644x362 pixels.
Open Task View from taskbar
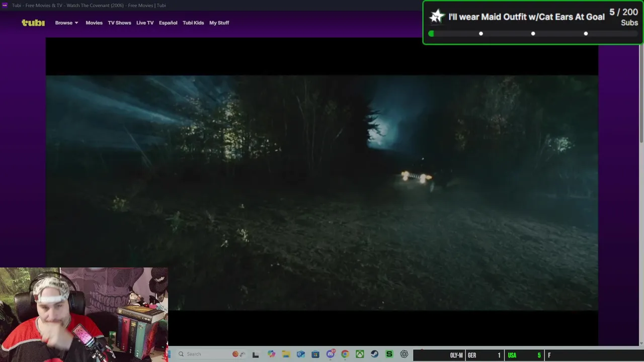coord(256,354)
